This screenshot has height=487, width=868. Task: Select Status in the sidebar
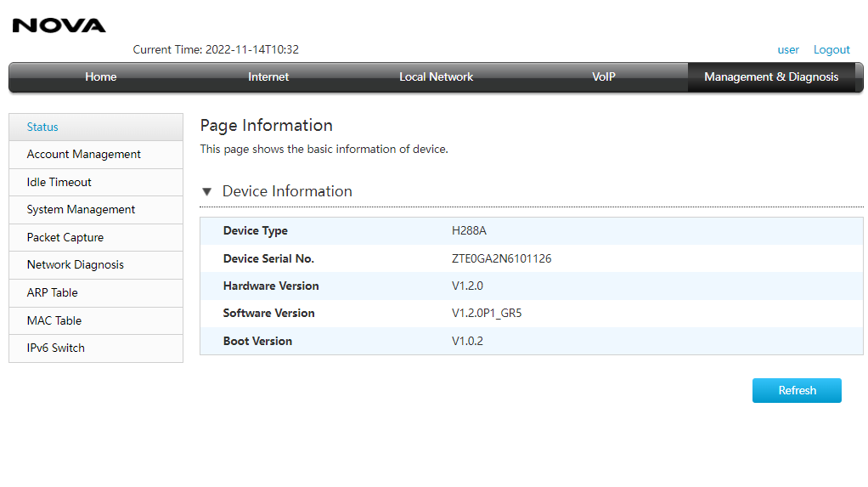[96, 127]
